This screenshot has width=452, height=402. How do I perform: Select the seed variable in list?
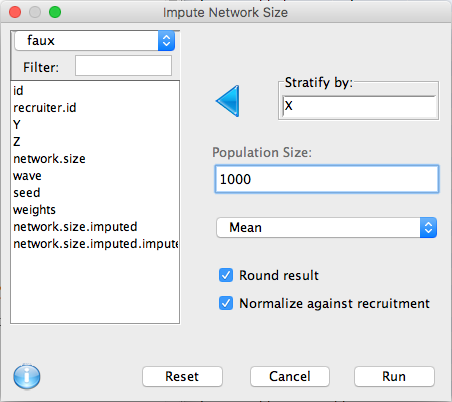(x=27, y=193)
